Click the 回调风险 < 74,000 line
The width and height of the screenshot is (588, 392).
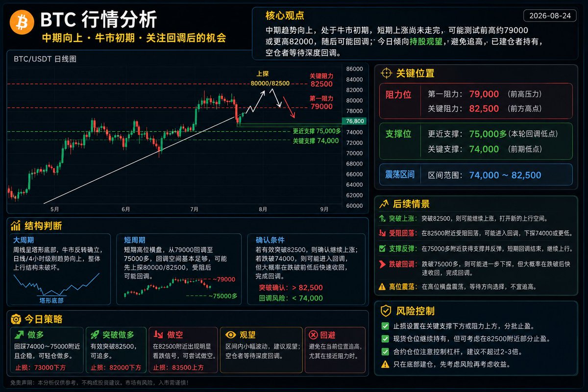coord(291,298)
